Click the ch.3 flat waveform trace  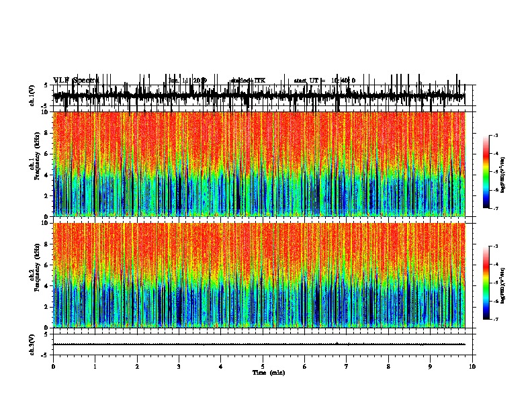tap(259, 345)
